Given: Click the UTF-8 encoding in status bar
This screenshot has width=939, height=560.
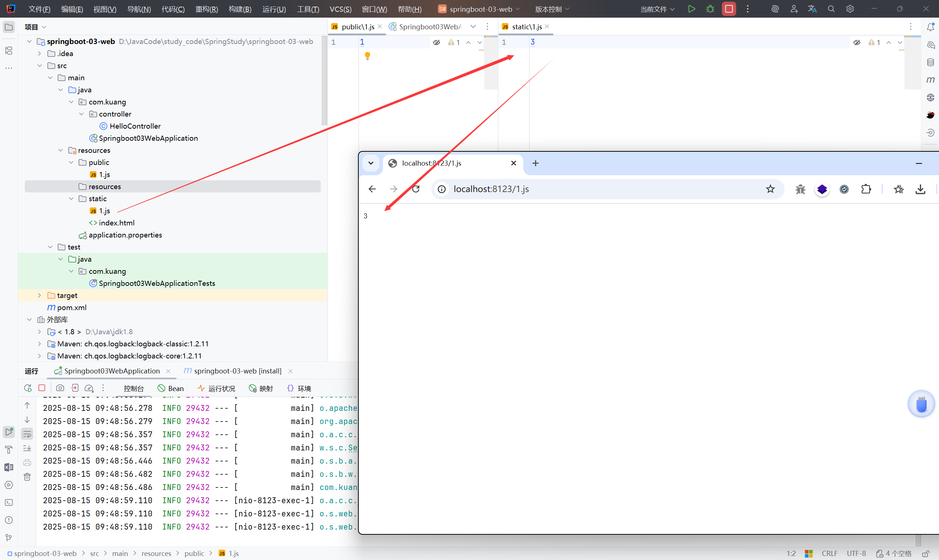Looking at the screenshot, I should 856,553.
